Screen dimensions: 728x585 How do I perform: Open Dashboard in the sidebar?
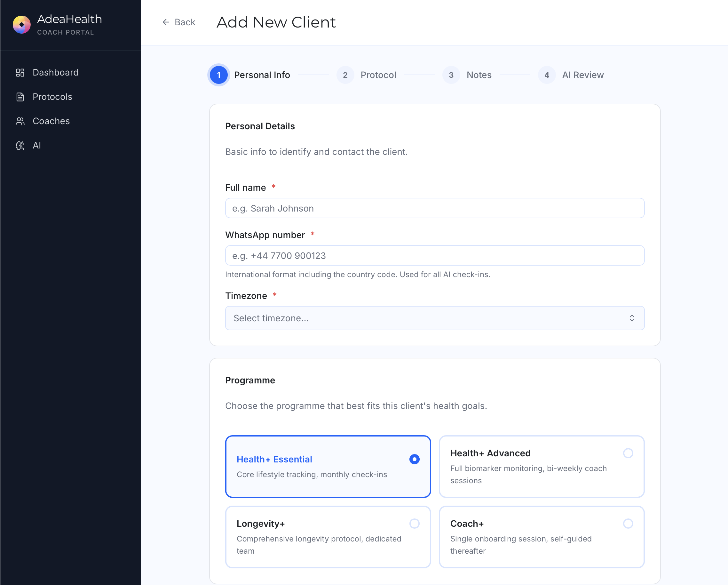(x=70, y=73)
